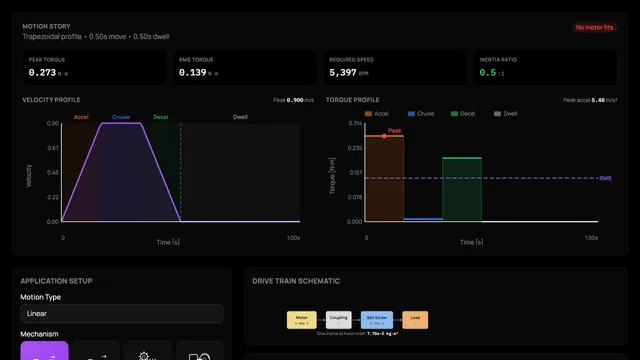Pick the mechanism tile right of the gear icon

[x=200, y=351]
